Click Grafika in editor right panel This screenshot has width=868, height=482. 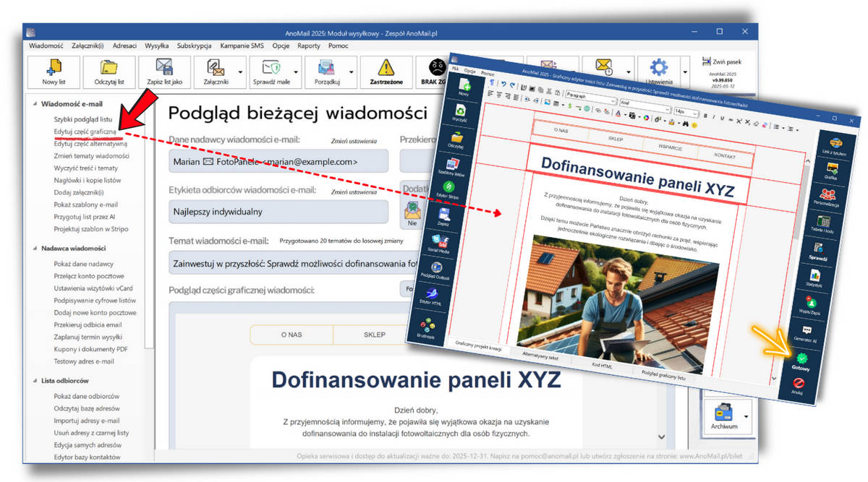(x=831, y=171)
